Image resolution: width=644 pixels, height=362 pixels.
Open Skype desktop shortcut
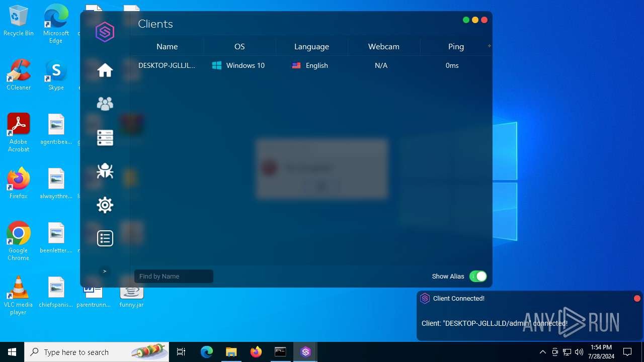point(56,74)
